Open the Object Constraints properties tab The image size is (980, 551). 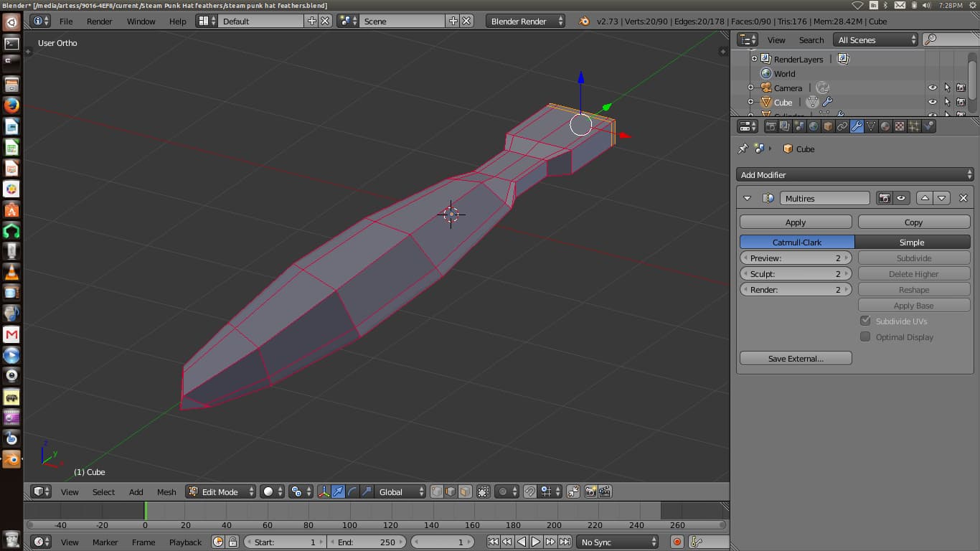842,128
